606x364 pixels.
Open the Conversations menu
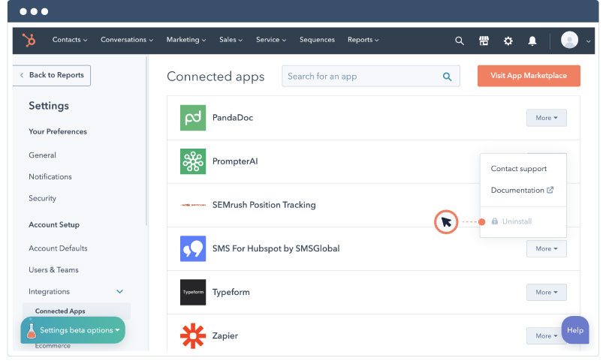pos(127,40)
